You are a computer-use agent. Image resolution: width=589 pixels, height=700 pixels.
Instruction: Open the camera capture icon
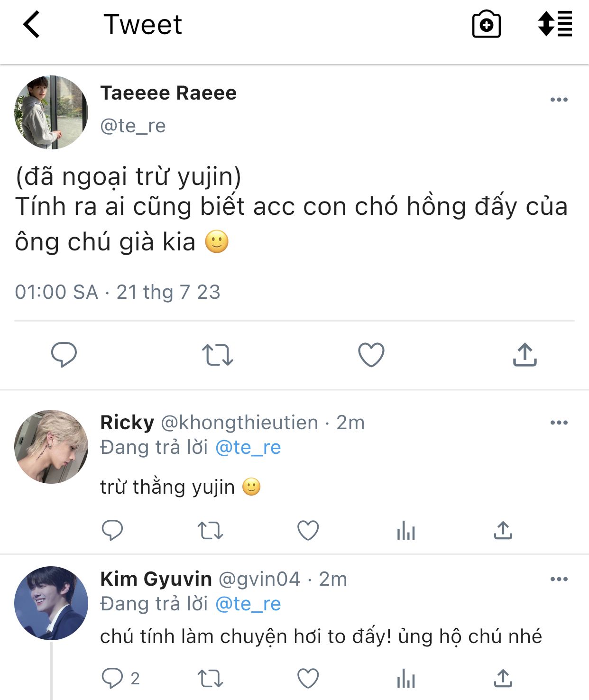(x=486, y=25)
